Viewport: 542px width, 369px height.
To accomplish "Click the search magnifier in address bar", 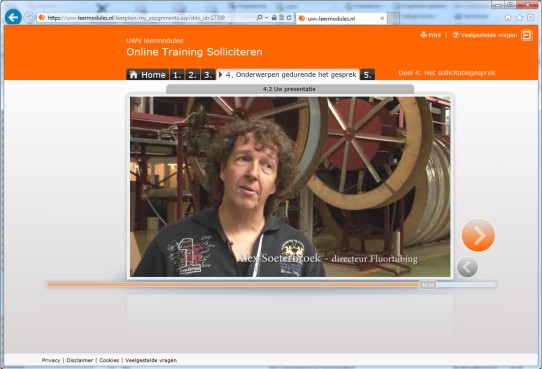I will (259, 17).
